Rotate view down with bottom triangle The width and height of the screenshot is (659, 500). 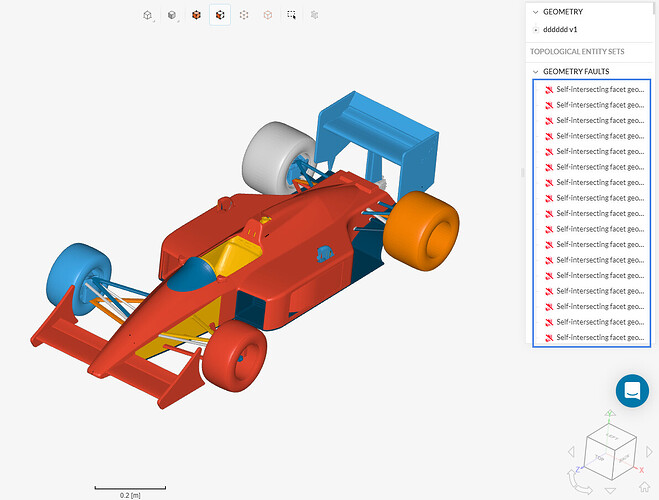[x=610, y=490]
